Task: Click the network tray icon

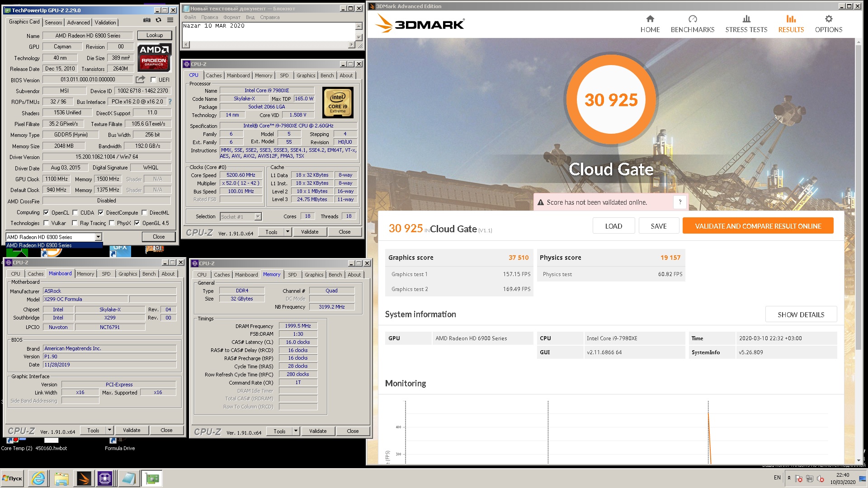Action: (x=810, y=479)
